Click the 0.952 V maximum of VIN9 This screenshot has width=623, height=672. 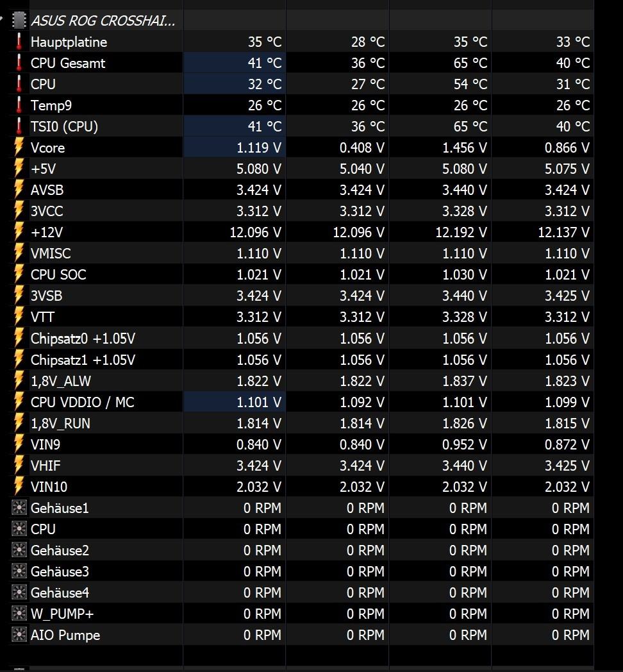click(x=465, y=444)
